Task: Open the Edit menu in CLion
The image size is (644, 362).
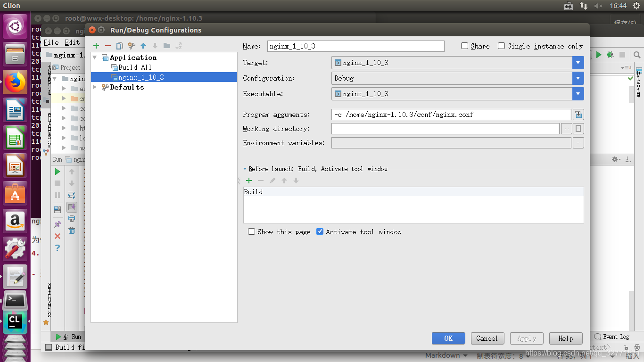Action: click(x=72, y=42)
